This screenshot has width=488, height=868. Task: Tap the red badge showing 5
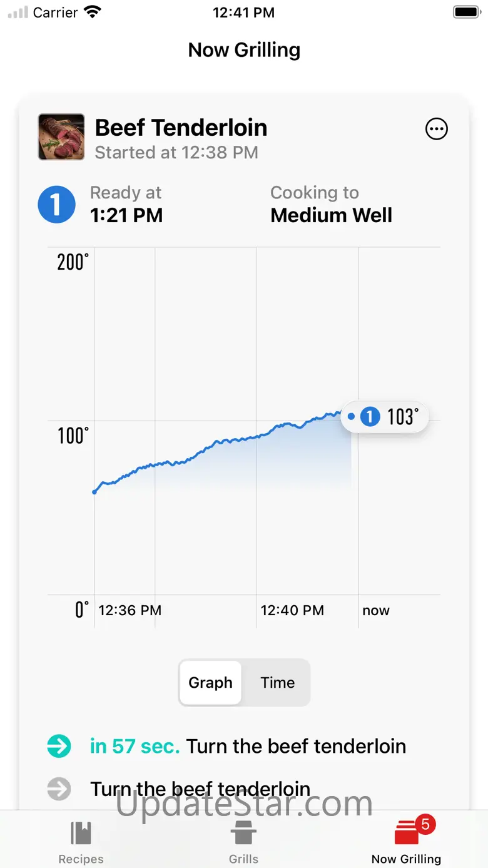(425, 824)
